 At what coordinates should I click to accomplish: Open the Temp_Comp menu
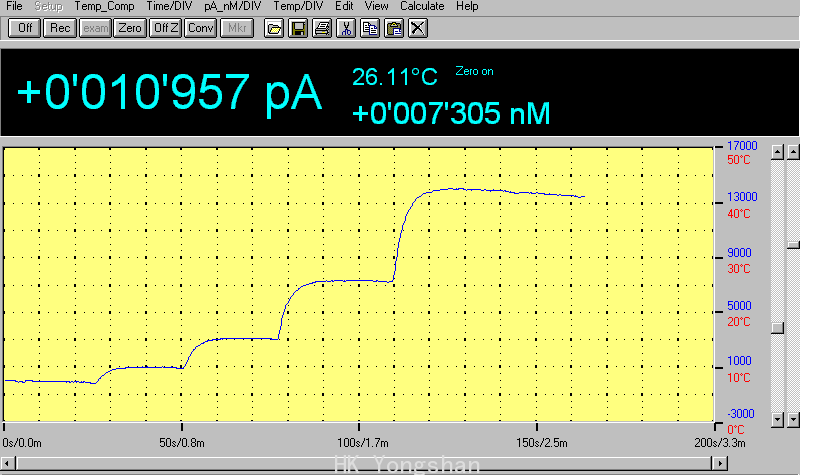tap(104, 6)
